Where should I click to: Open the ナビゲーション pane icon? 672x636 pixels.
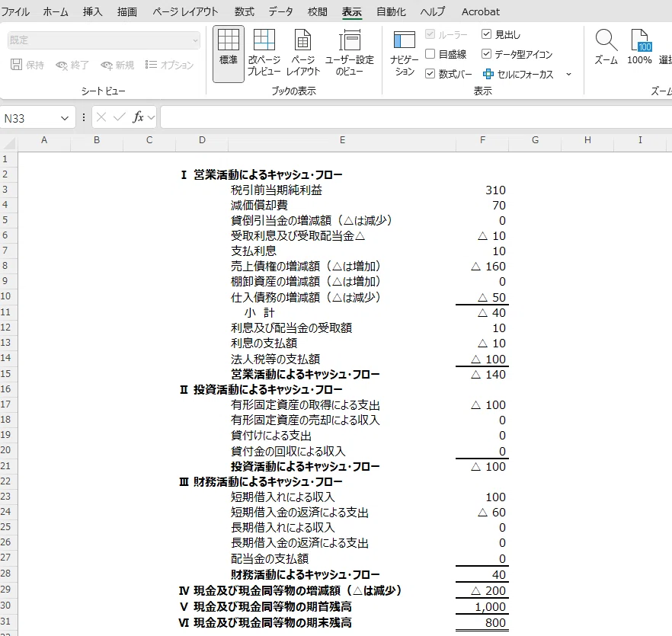[404, 40]
